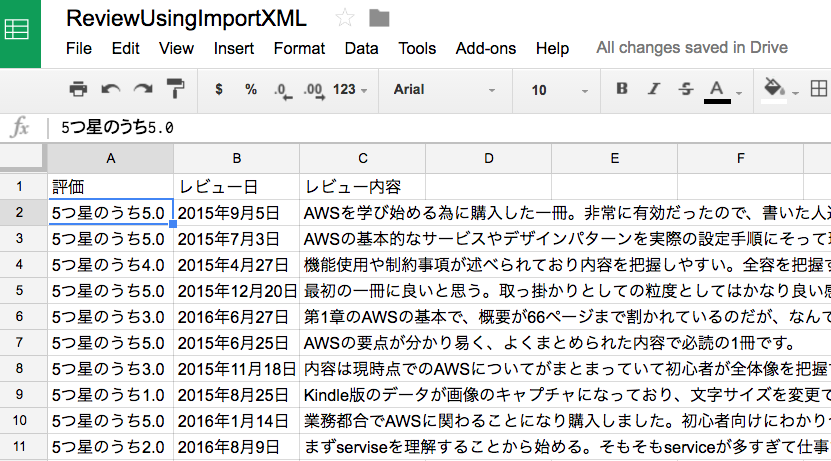Screen dimensions: 831x461
Task: Select column C header
Action: (x=363, y=158)
